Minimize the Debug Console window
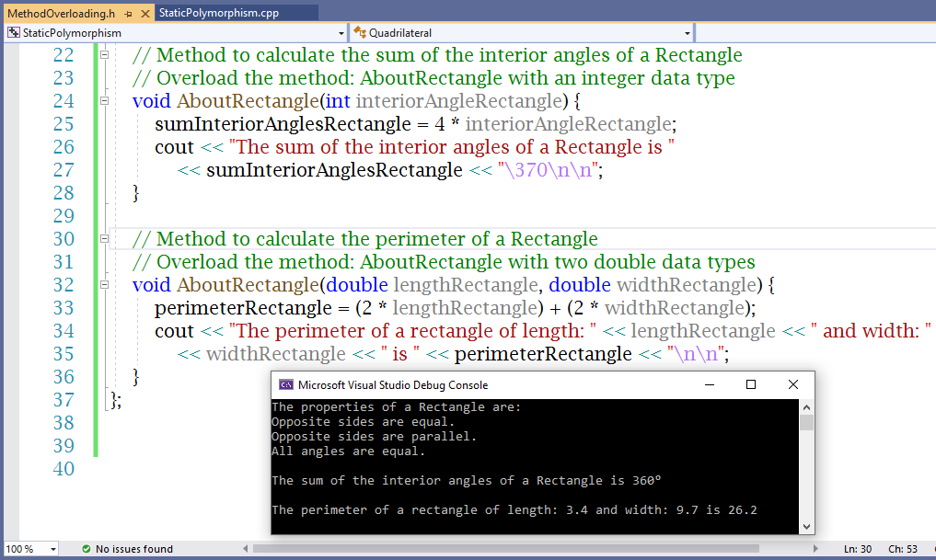This screenshot has height=560, width=936. coord(710,384)
